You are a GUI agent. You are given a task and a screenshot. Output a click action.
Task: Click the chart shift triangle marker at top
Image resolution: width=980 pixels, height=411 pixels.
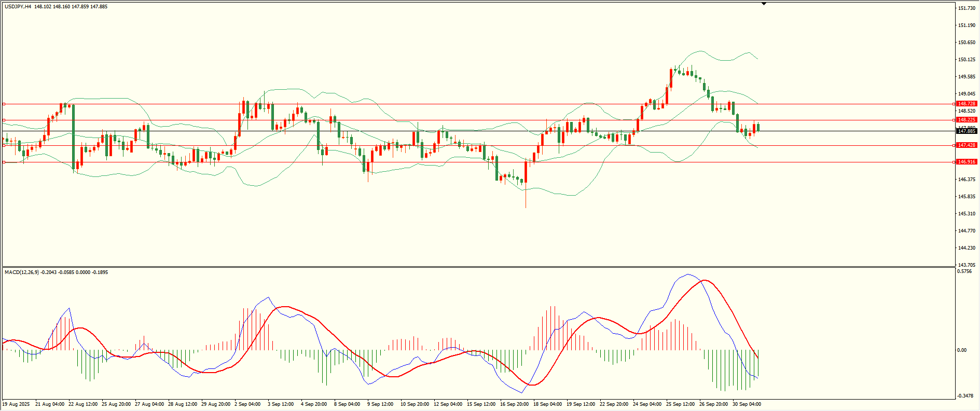coord(764,4)
